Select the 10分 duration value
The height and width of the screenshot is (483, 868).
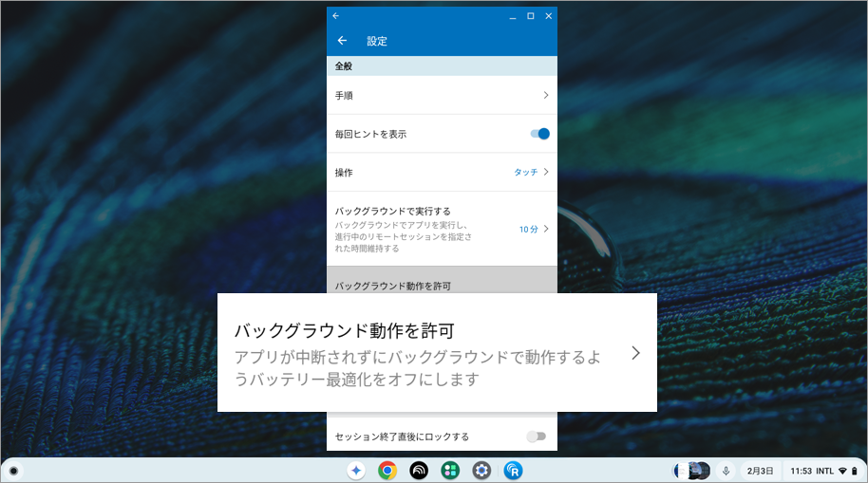pyautogui.click(x=529, y=229)
